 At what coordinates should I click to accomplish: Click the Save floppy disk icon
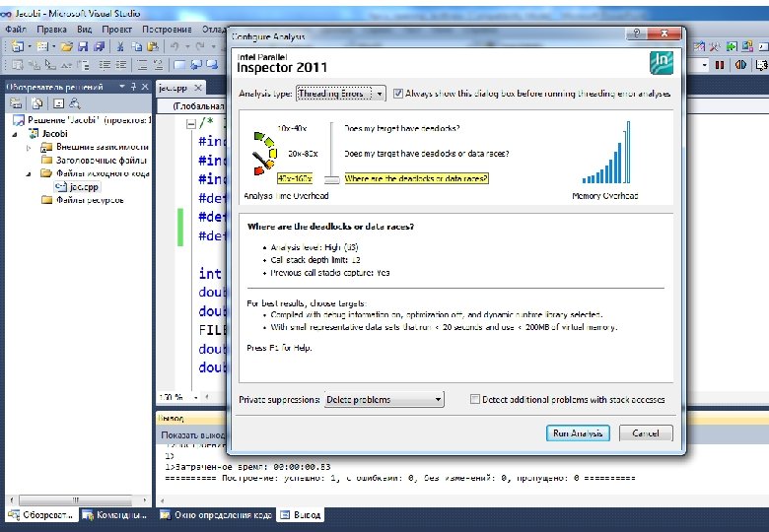(x=83, y=46)
